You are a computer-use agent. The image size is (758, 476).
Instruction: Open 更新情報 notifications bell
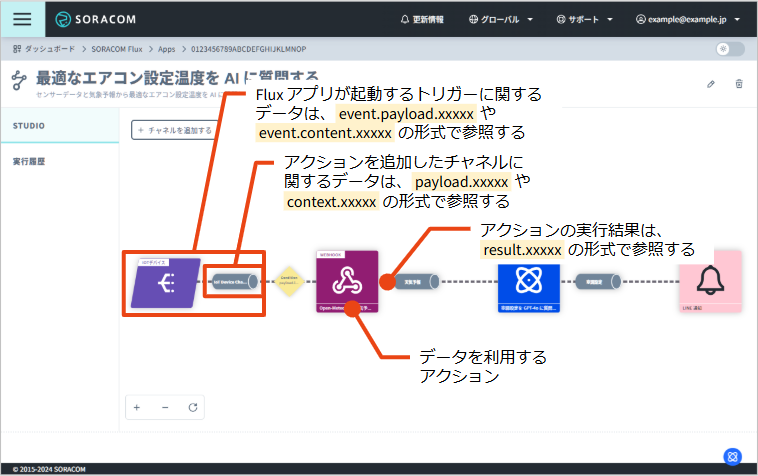point(422,19)
